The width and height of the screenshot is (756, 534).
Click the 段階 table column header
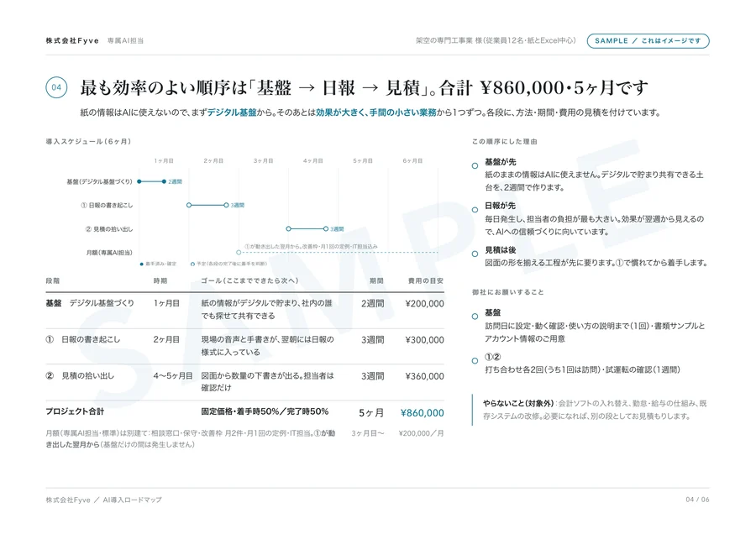(x=53, y=281)
